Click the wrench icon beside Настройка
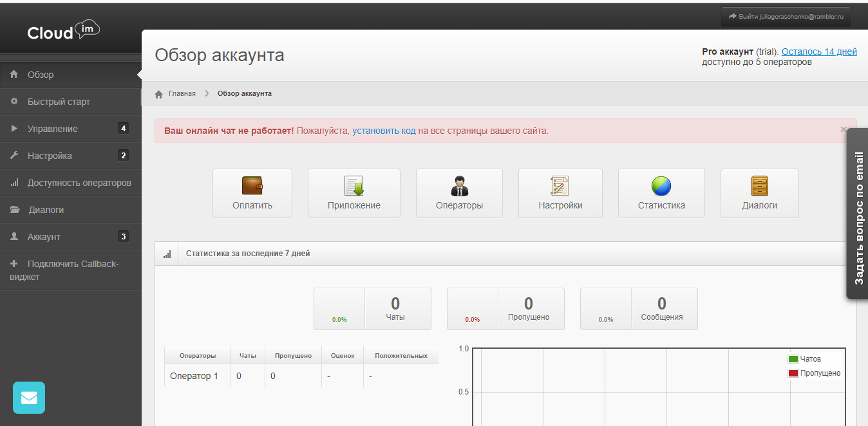Viewport: 868px width, 426px height. (14, 156)
